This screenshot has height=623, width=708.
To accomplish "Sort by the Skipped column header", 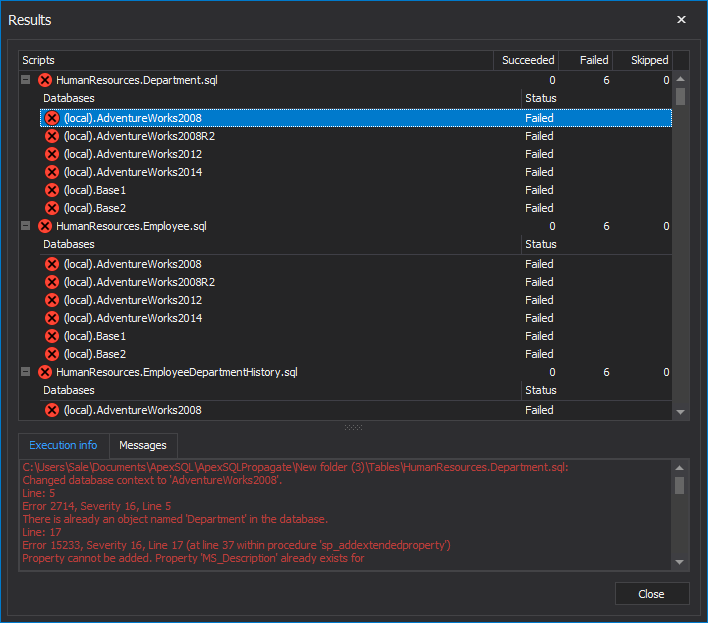I will (643, 60).
